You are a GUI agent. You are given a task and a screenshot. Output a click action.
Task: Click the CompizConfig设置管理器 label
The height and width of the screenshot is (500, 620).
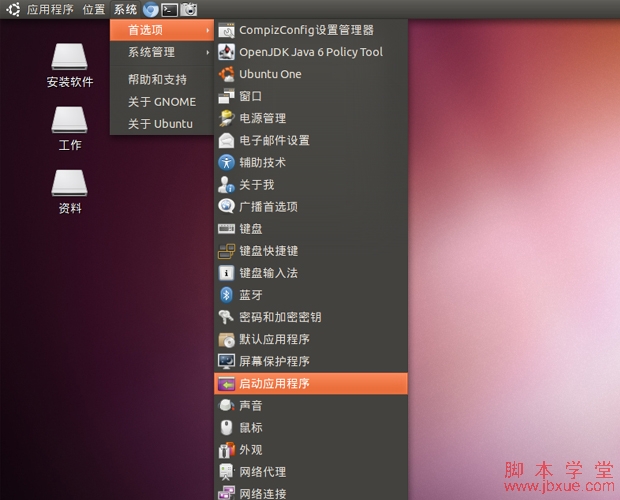click(306, 30)
